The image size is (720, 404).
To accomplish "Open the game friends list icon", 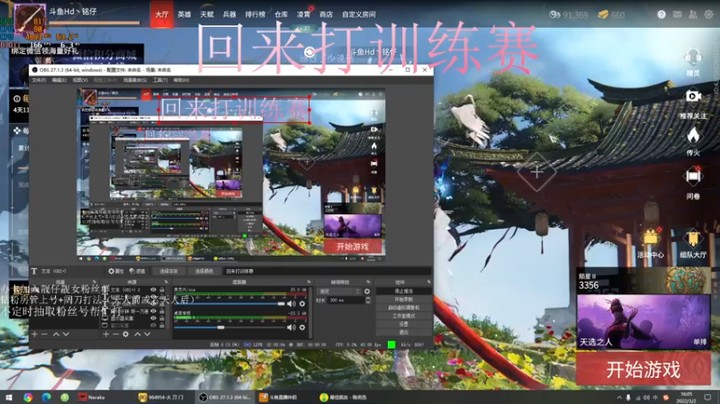I will [693, 15].
